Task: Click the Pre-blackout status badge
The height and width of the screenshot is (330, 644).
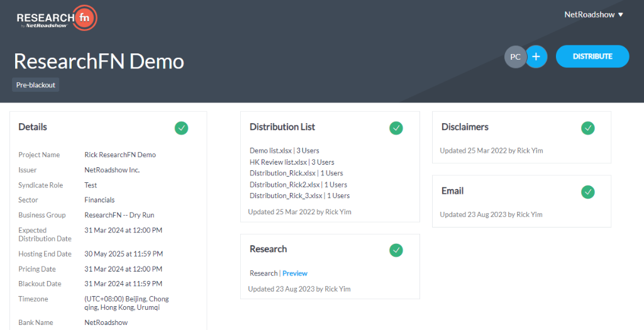Action: click(x=36, y=85)
